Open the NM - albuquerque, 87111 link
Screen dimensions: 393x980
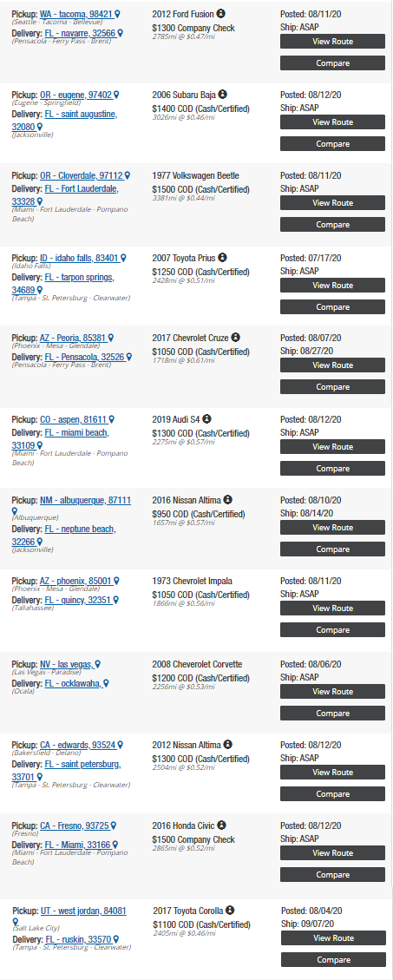coord(86,501)
